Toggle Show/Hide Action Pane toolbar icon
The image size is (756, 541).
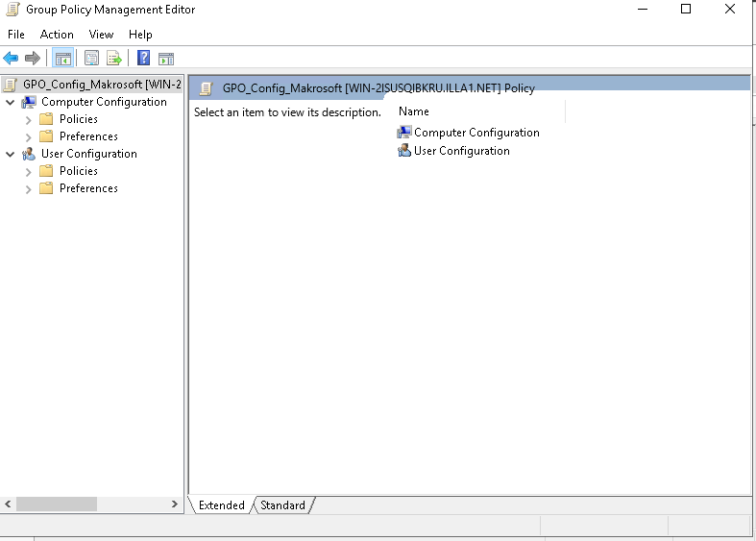coord(166,59)
